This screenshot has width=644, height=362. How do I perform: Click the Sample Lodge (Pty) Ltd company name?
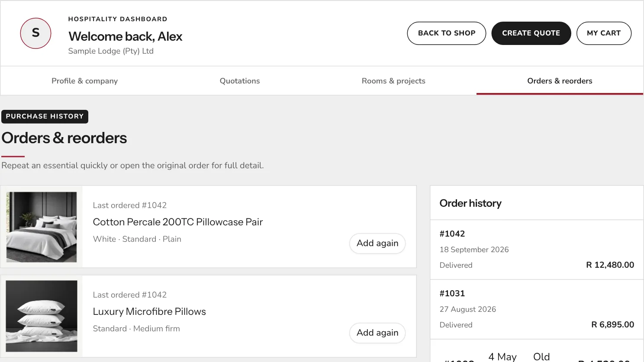[x=111, y=51]
